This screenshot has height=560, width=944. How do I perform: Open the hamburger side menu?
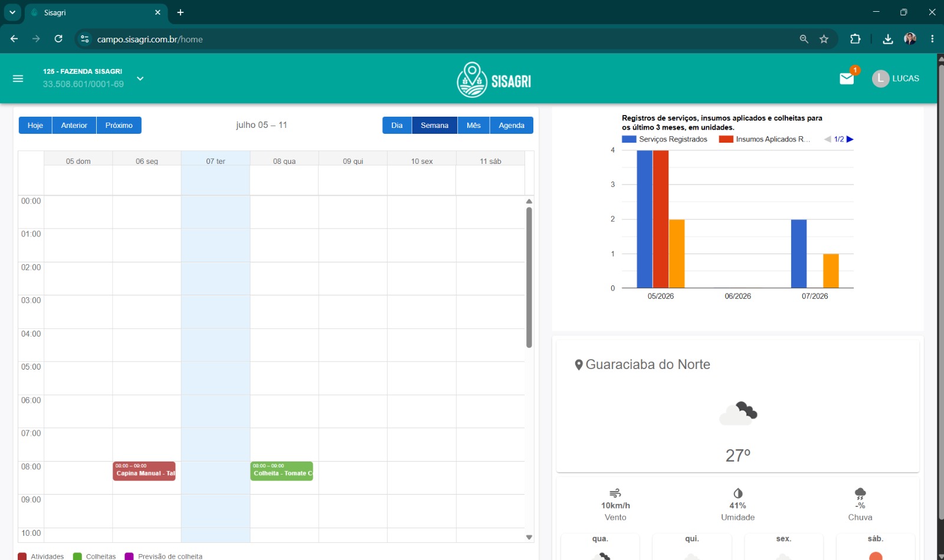pyautogui.click(x=18, y=78)
